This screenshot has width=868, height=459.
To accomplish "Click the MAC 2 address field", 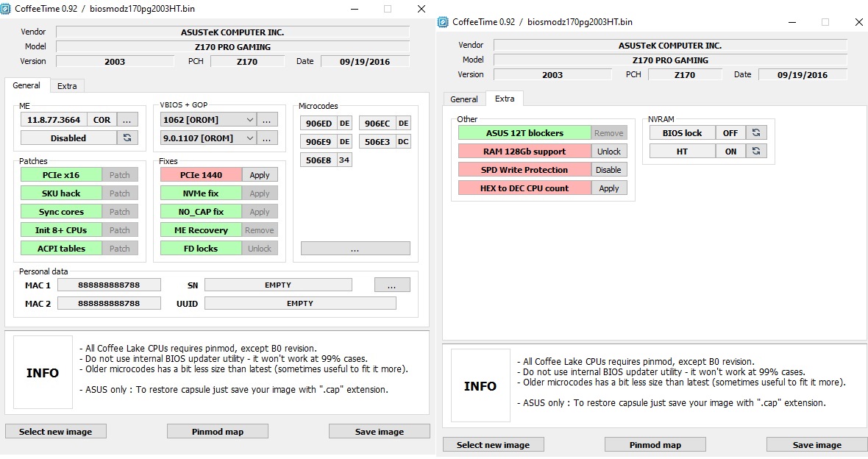I will pos(109,303).
